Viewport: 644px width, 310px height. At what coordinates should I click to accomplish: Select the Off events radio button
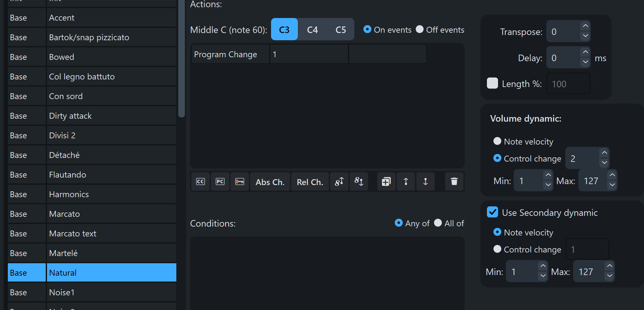pos(420,29)
